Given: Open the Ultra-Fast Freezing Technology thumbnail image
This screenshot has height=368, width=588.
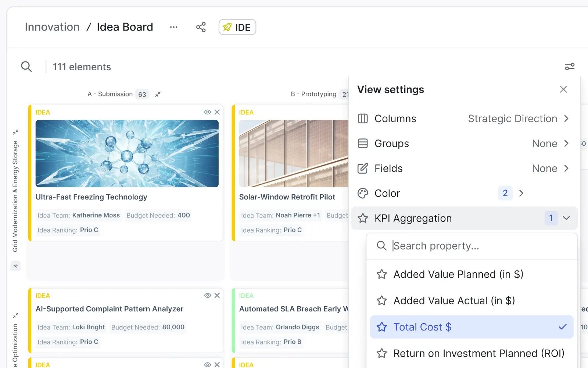Looking at the screenshot, I should coord(127,153).
